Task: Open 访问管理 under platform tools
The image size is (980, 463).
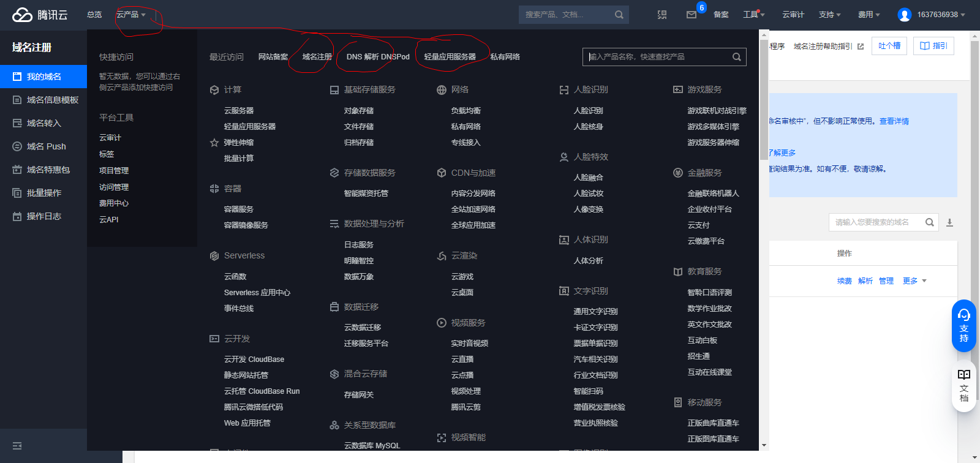Action: point(114,187)
